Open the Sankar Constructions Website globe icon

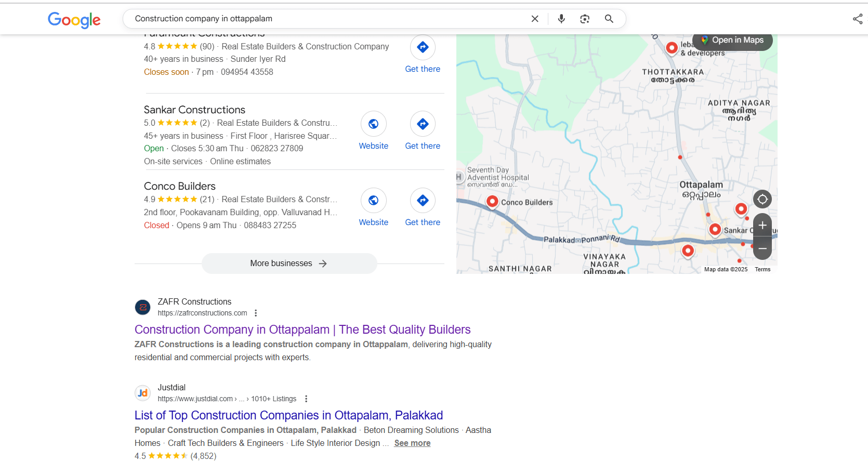[x=373, y=124]
